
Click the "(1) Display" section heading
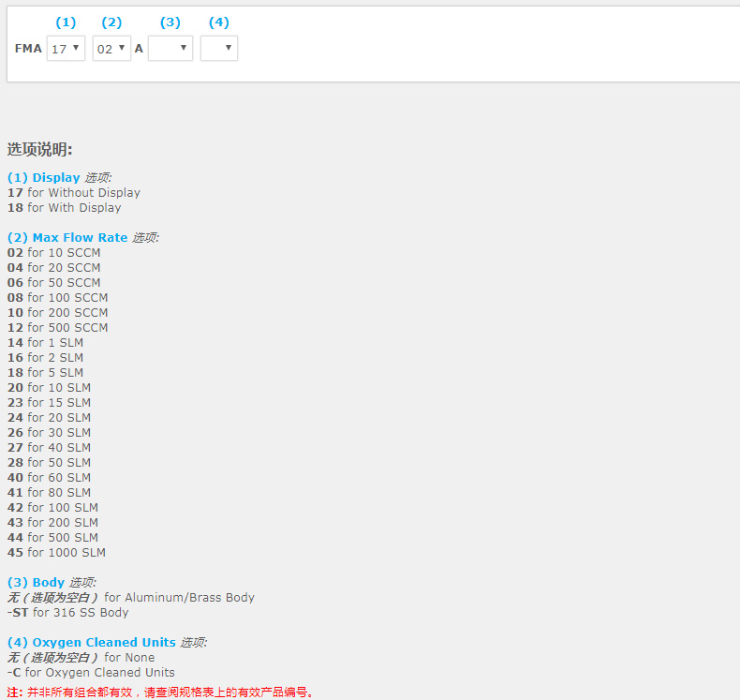pyautogui.click(x=44, y=177)
